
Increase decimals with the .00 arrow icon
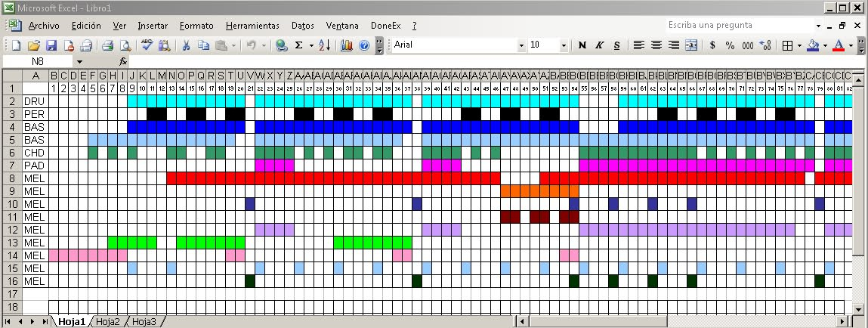tap(765, 45)
